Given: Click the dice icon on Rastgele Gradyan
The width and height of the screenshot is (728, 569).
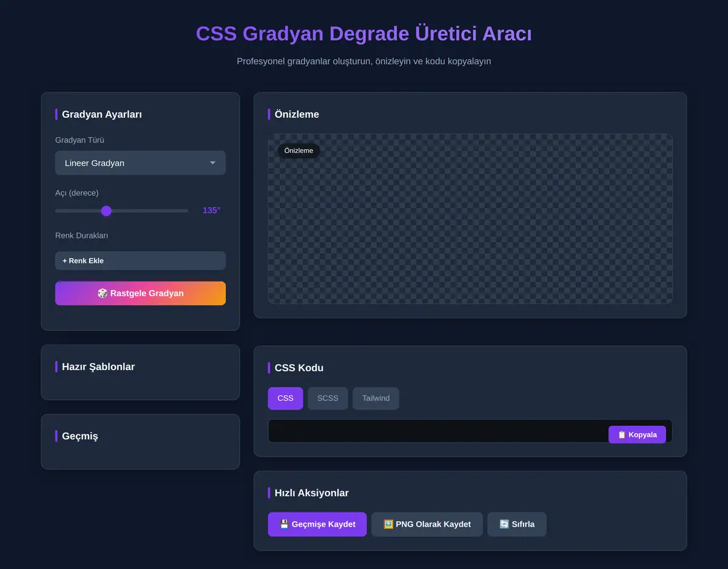Looking at the screenshot, I should coord(103,293).
